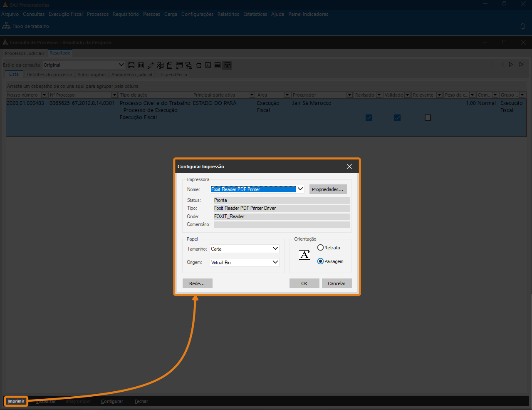Select the Paisagem orientation radio button
Screen dimensions: 532x410
pyautogui.click(x=320, y=261)
